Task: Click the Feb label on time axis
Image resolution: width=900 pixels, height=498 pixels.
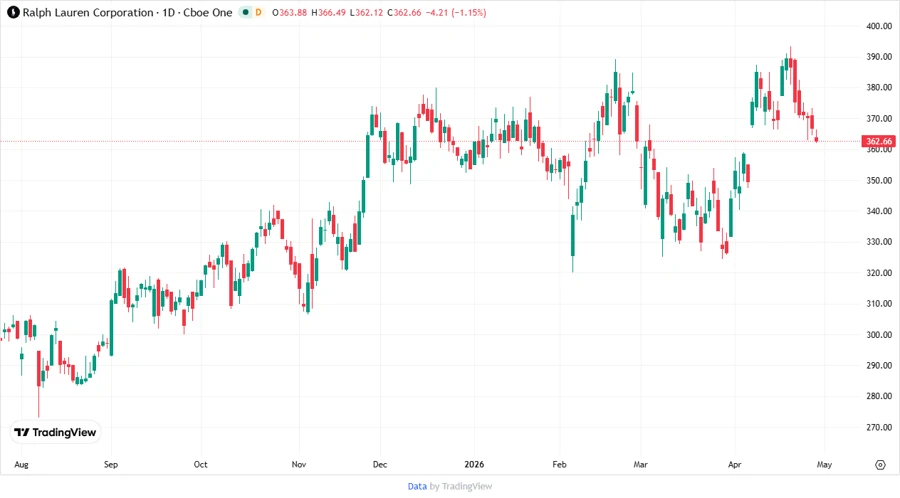Action: tap(559, 465)
